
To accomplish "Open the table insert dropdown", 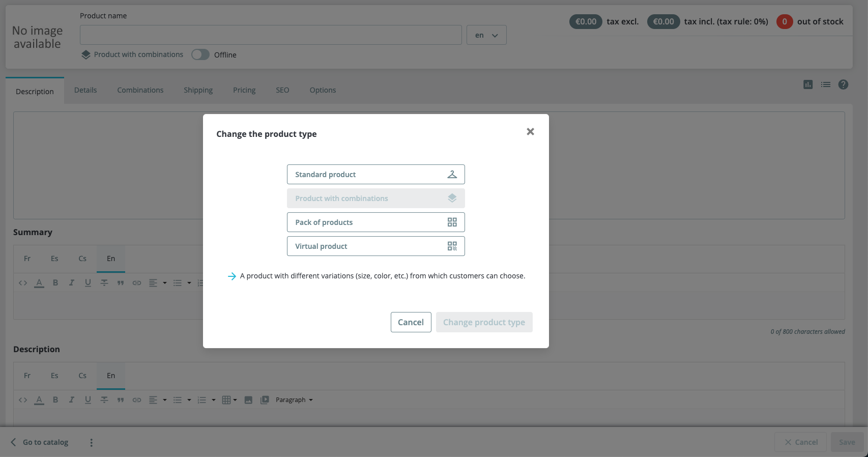I will click(229, 400).
